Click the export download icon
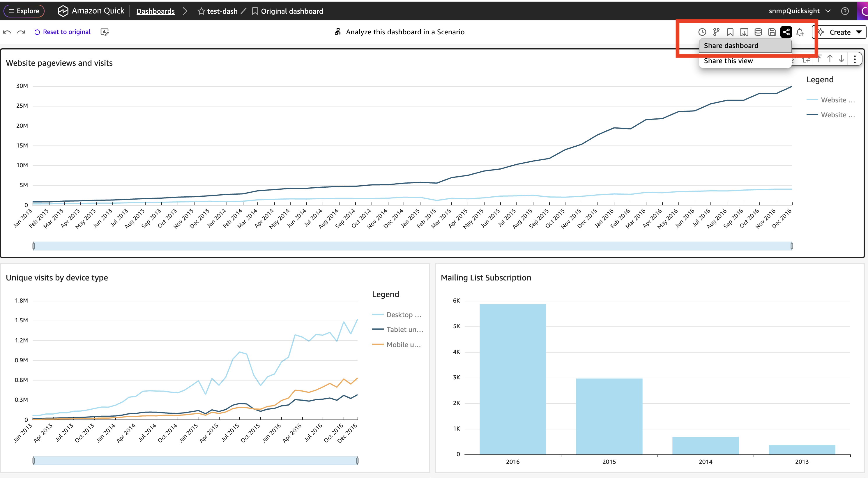The width and height of the screenshot is (868, 478). click(x=744, y=32)
